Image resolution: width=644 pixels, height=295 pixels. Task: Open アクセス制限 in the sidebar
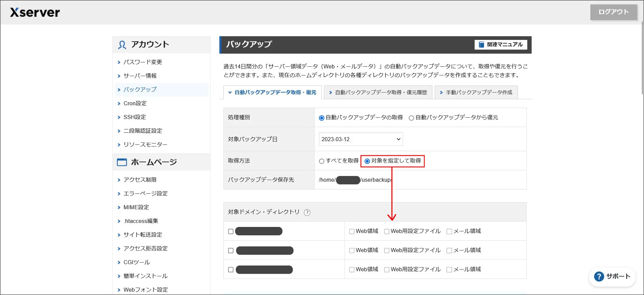(140, 180)
